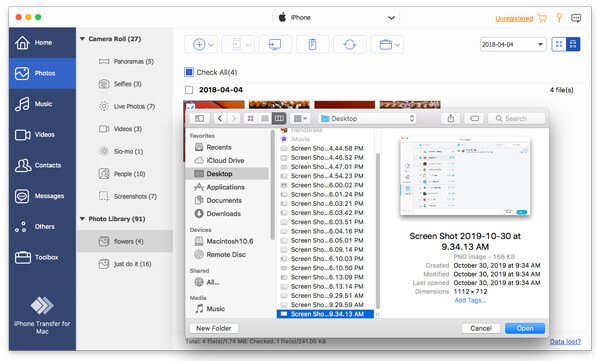The width and height of the screenshot is (600, 361).
Task: Switch file dialog to column view
Action: [x=279, y=118]
